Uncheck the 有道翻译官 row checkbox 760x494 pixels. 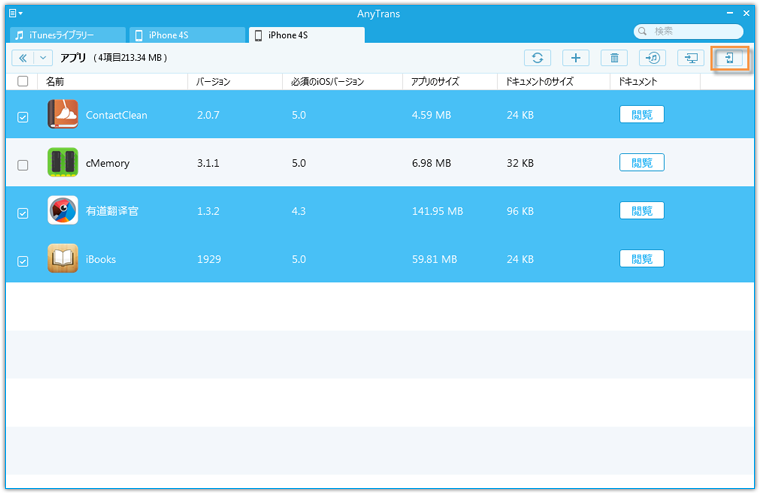click(x=23, y=213)
